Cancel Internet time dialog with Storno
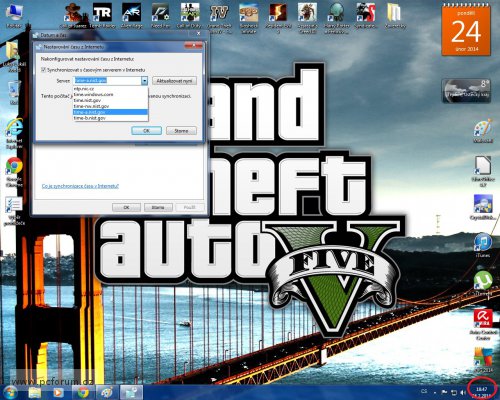Viewport: 500px width, 400px height. coord(181,131)
